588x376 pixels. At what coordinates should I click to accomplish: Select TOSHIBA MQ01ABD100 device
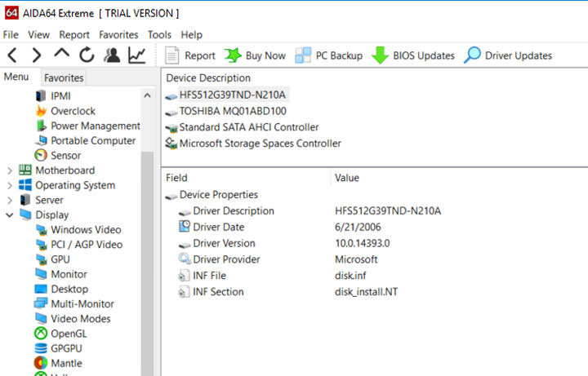pyautogui.click(x=233, y=111)
